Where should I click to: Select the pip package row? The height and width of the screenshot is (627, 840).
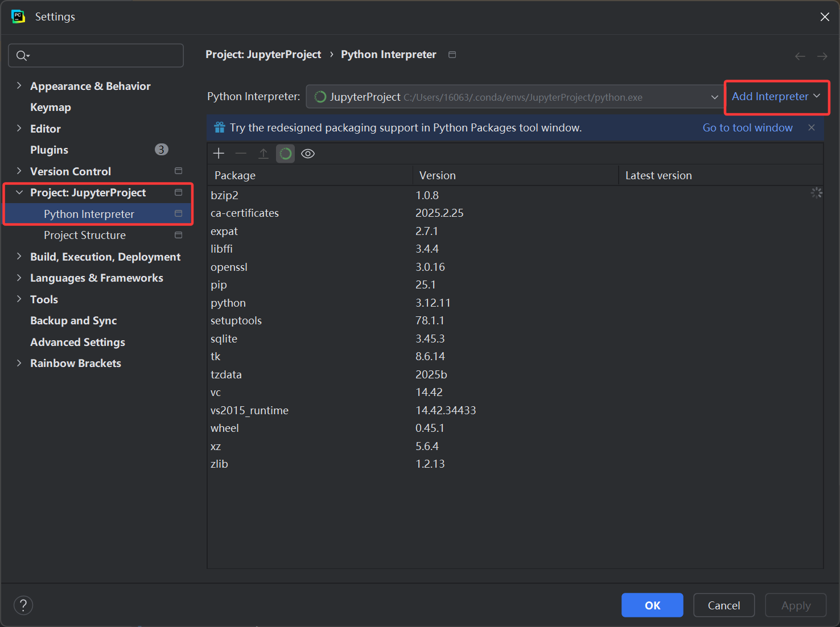tap(515, 284)
